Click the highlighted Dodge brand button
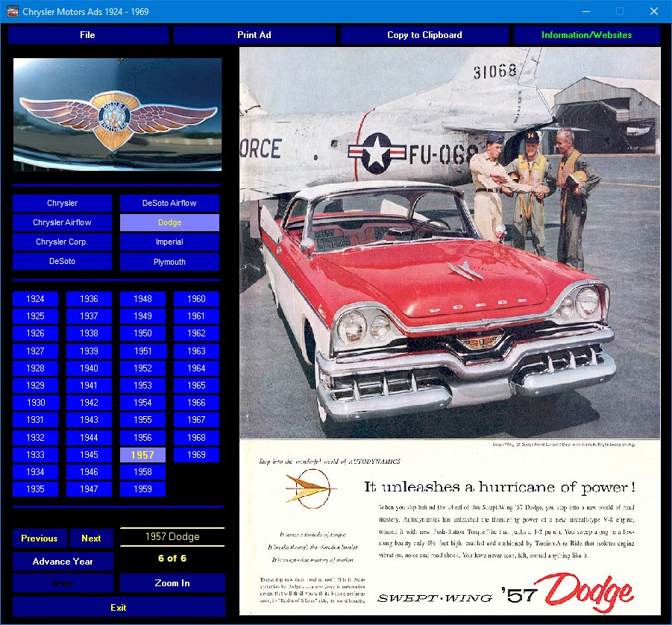Screen dimensions: 672x625 pyautogui.click(x=169, y=222)
